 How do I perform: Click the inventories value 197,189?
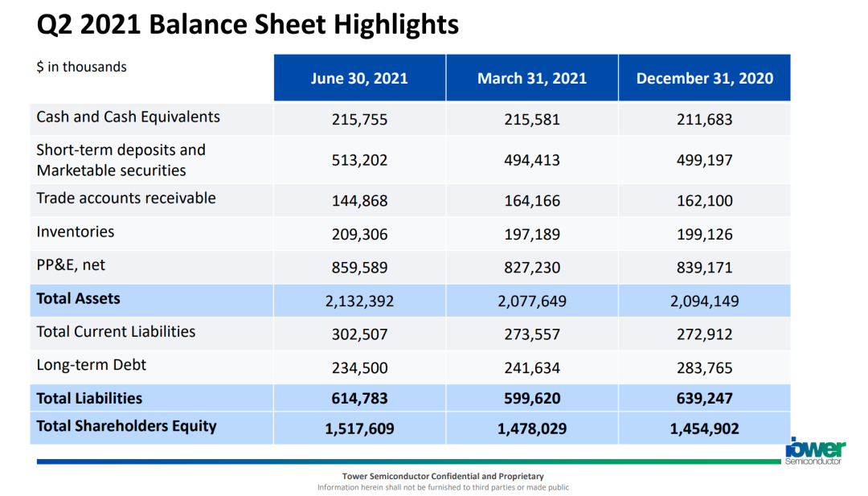[532, 234]
